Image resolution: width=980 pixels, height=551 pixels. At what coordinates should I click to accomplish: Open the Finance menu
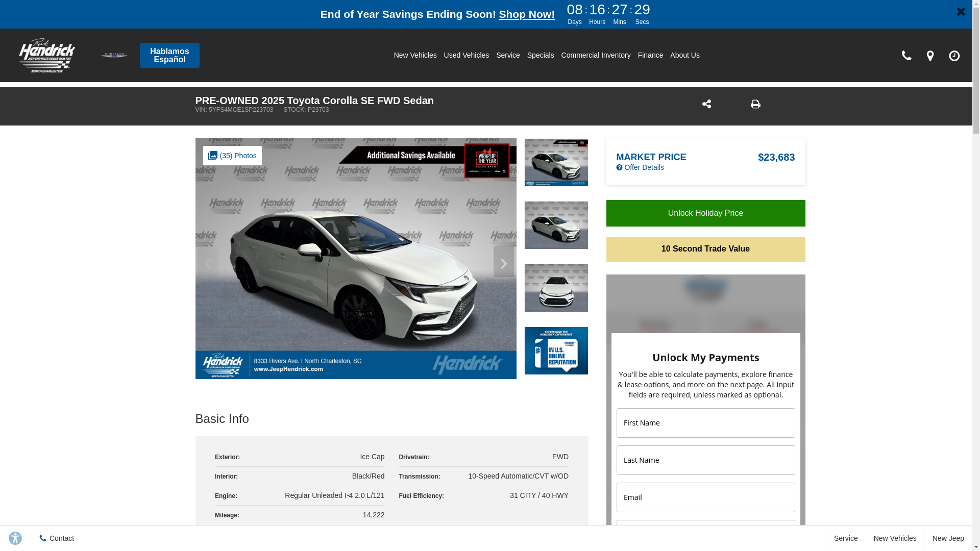coord(650,55)
